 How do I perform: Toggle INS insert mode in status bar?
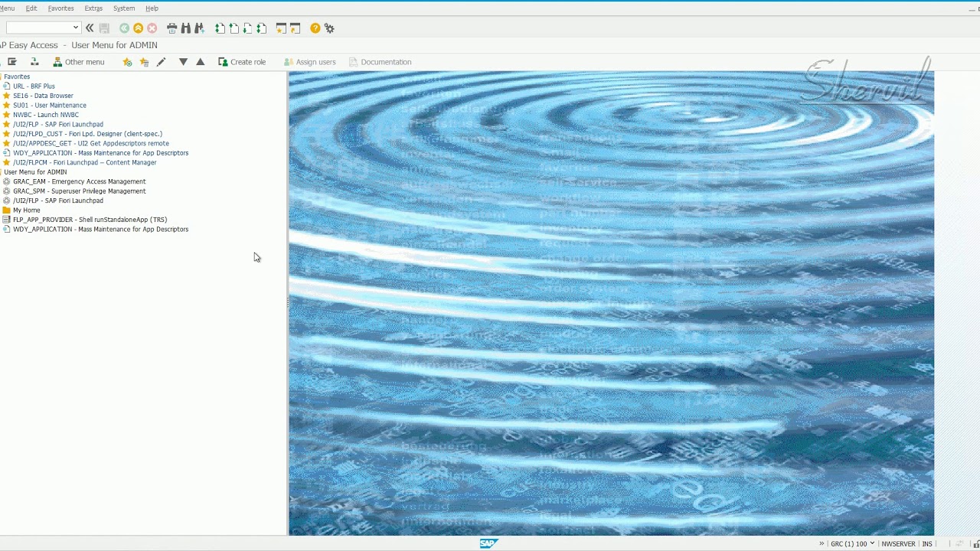[927, 544]
